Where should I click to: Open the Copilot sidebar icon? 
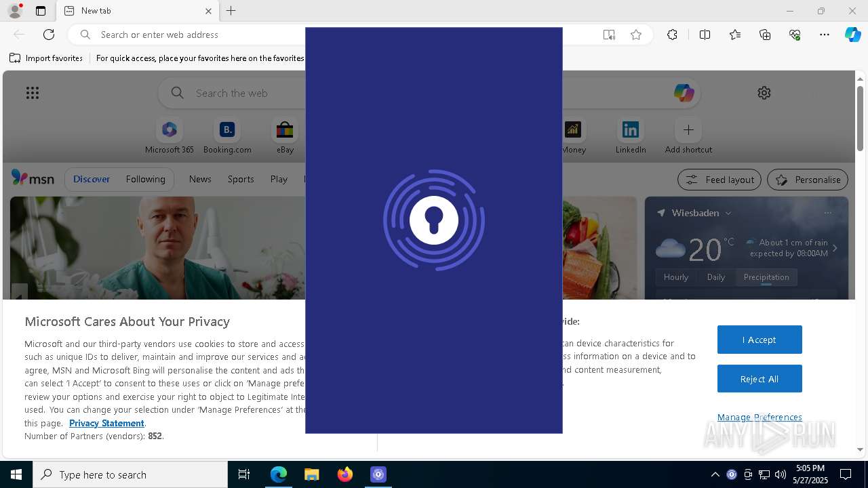pyautogui.click(x=852, y=35)
